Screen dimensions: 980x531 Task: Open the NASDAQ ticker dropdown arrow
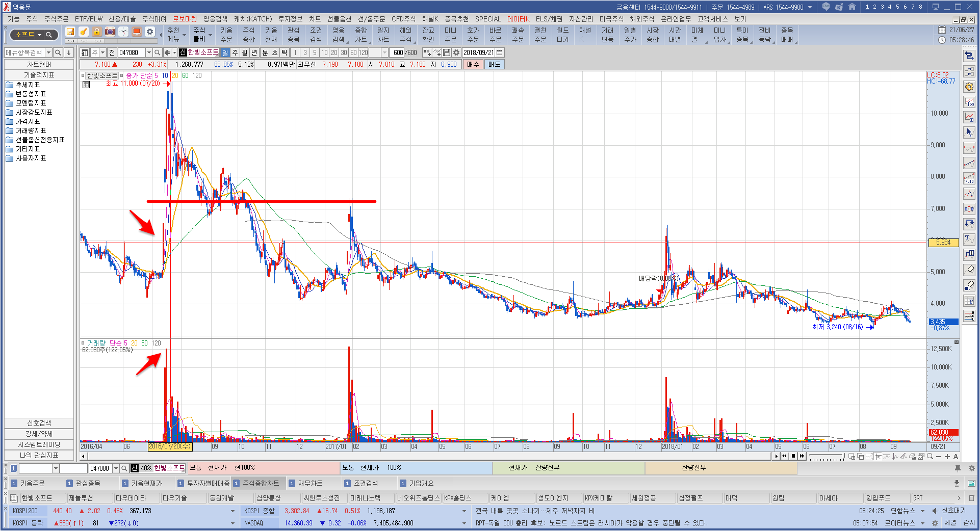point(464,523)
